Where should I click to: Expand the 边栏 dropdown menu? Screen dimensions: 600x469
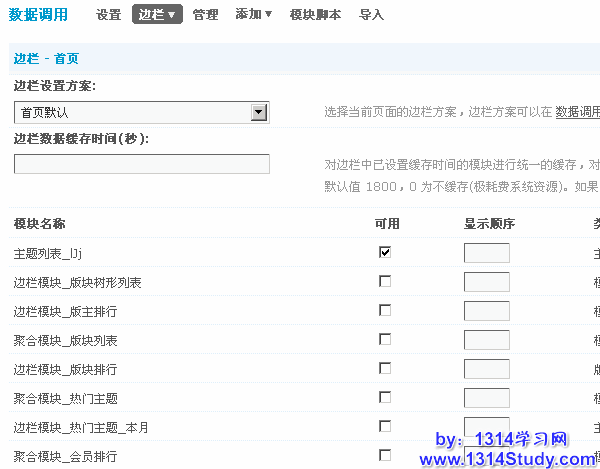[157, 15]
